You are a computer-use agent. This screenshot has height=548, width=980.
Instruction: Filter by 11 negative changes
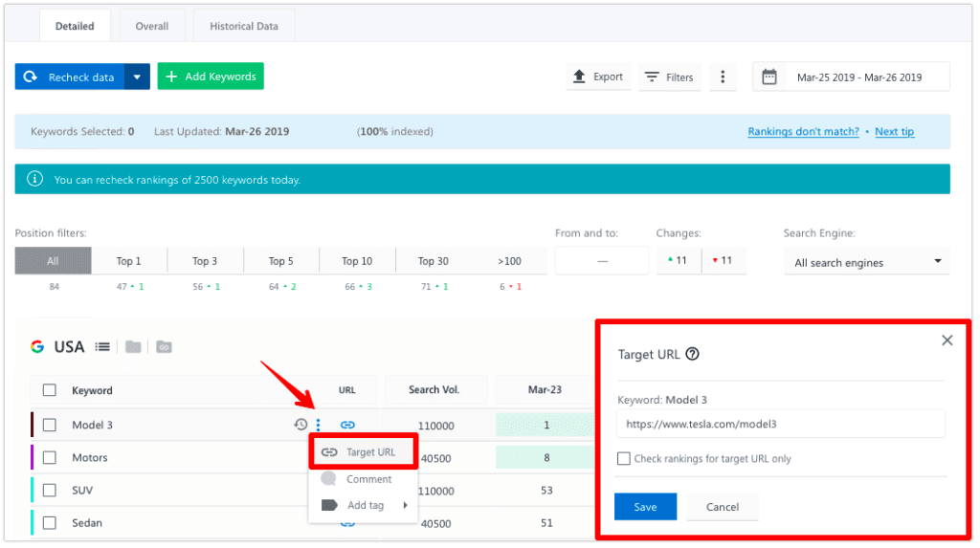tap(724, 260)
